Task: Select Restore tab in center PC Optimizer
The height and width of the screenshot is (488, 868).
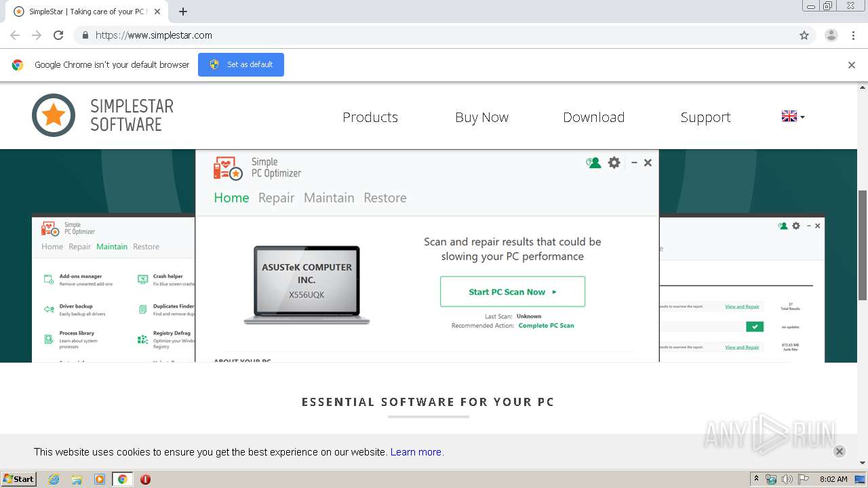Action: point(385,198)
